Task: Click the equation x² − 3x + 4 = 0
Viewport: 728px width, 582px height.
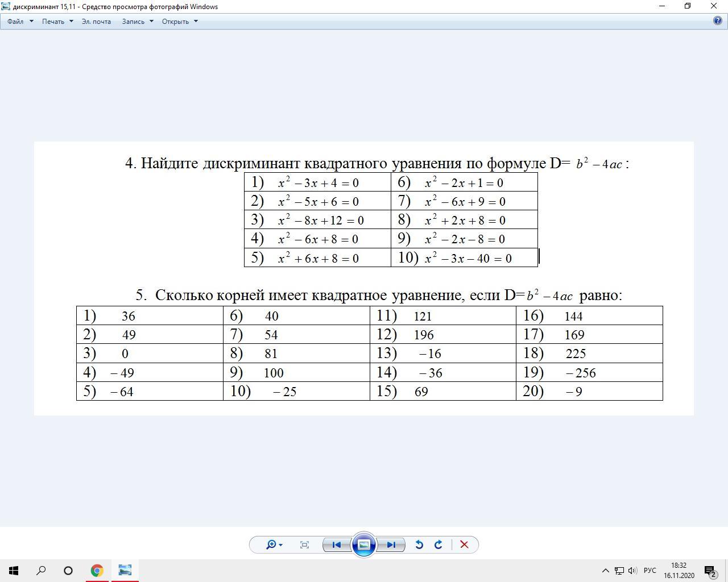Action: [318, 182]
